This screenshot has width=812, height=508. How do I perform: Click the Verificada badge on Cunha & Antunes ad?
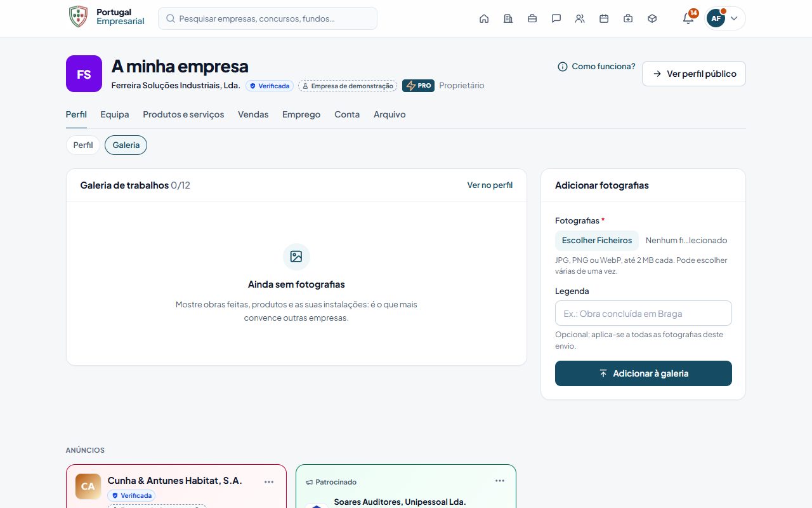pos(131,495)
